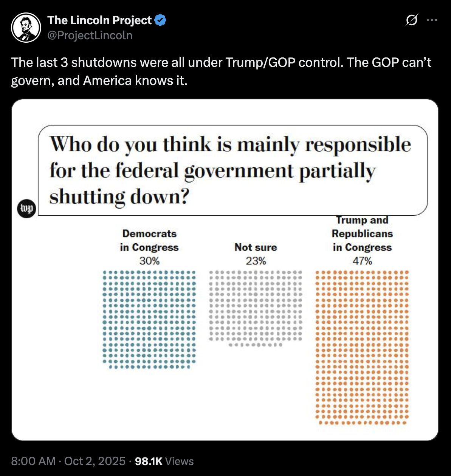The image size is (451, 476).
Task: Click the 98.1K Views count
Action: click(164, 461)
